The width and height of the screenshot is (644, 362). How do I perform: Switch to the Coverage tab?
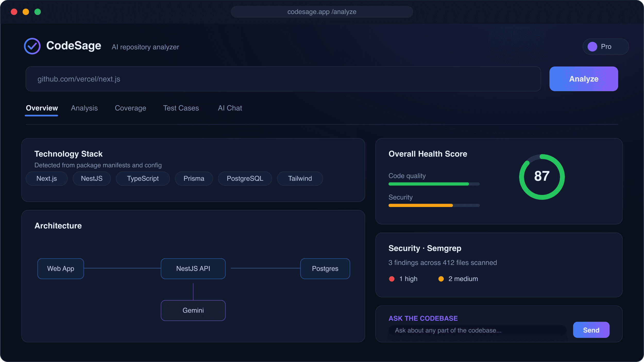(x=130, y=108)
